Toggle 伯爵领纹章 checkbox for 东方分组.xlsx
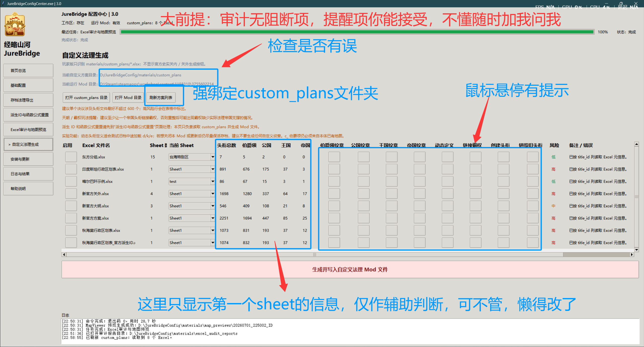This screenshot has width=644, height=347. tap(334, 157)
